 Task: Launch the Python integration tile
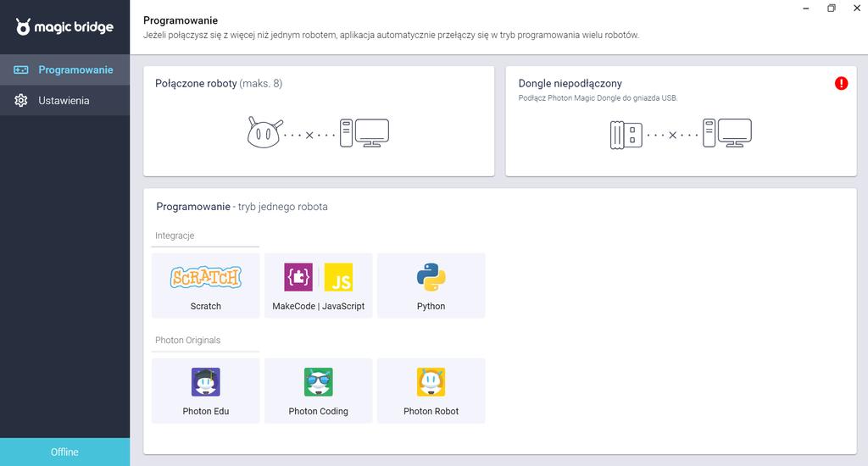(x=431, y=286)
